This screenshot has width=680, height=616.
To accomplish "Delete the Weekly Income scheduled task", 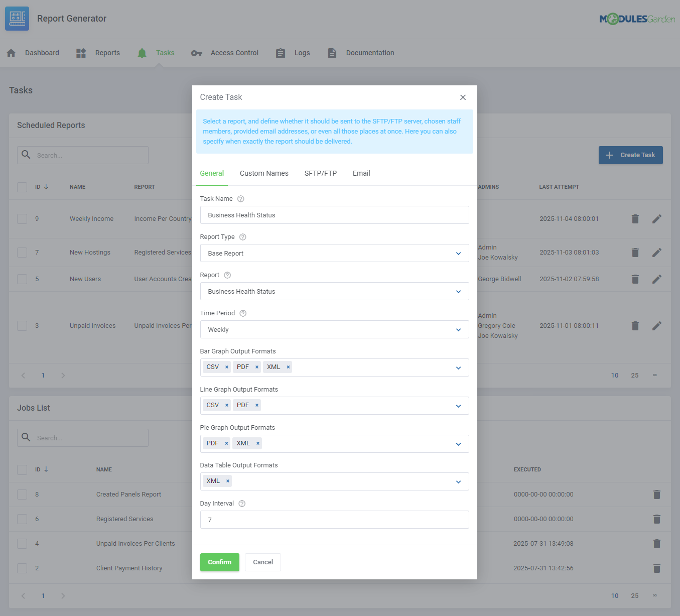I will 635,219.
